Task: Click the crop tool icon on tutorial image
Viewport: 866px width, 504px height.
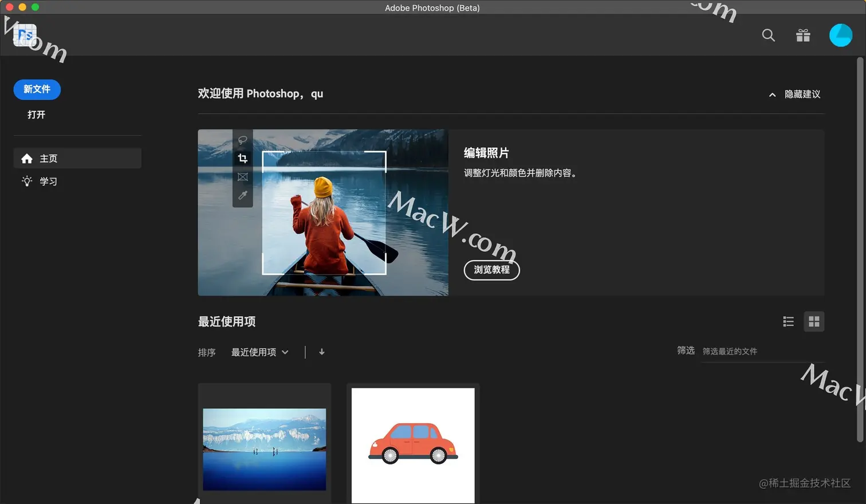Action: 243,158
